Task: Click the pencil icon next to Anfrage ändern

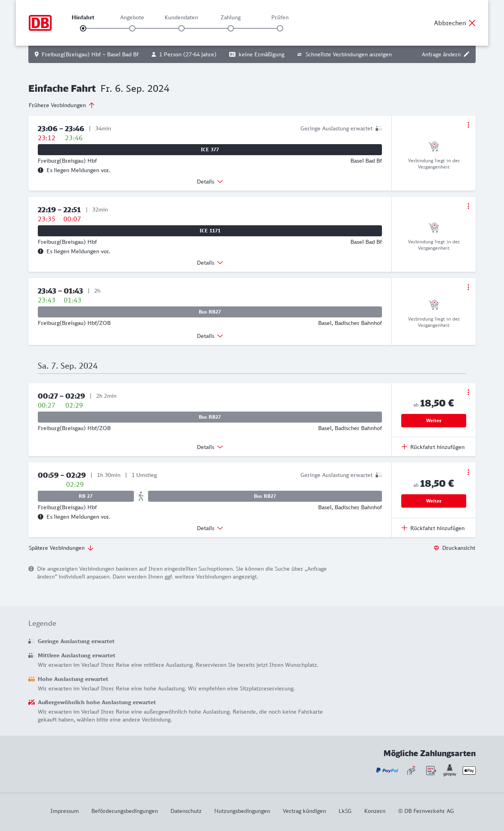Action: (467, 54)
